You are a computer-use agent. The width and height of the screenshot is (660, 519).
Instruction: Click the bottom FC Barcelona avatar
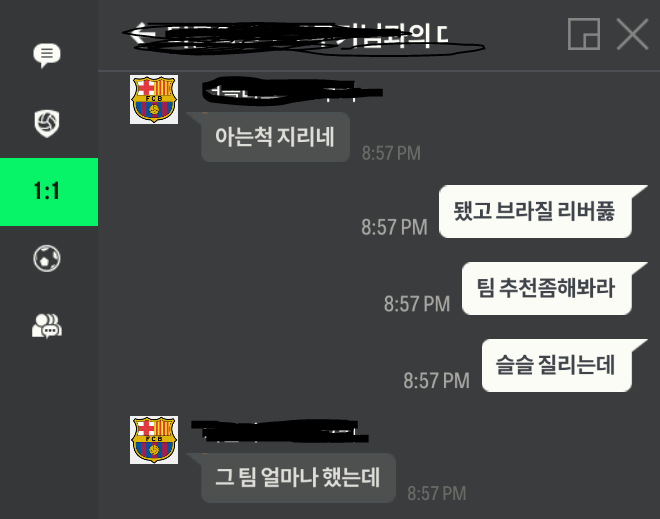(x=154, y=440)
